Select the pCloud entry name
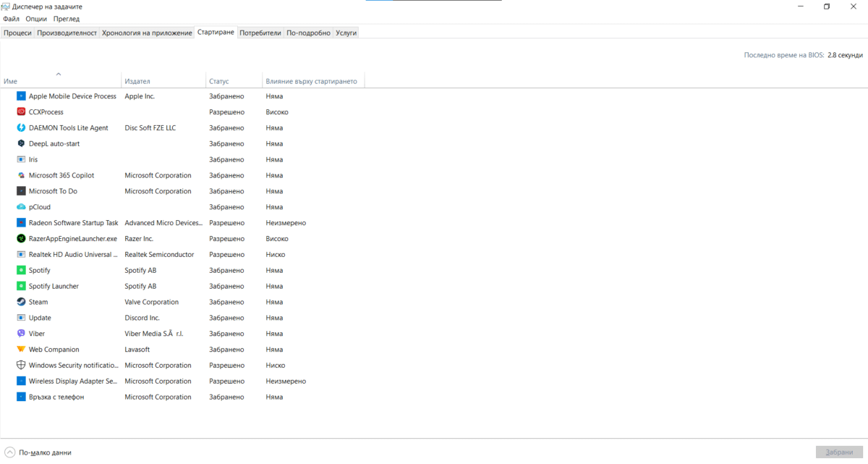Image resolution: width=868 pixels, height=464 pixels. click(x=40, y=207)
